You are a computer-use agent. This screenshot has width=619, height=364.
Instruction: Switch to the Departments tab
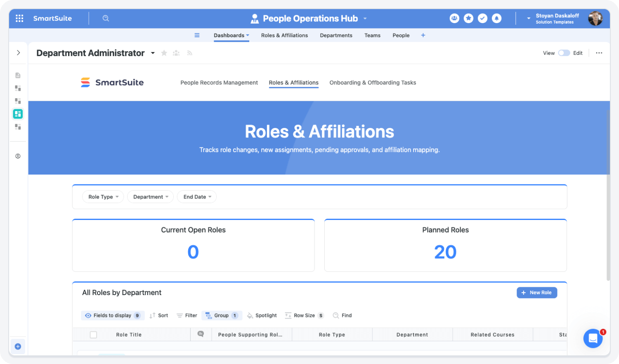click(x=336, y=35)
